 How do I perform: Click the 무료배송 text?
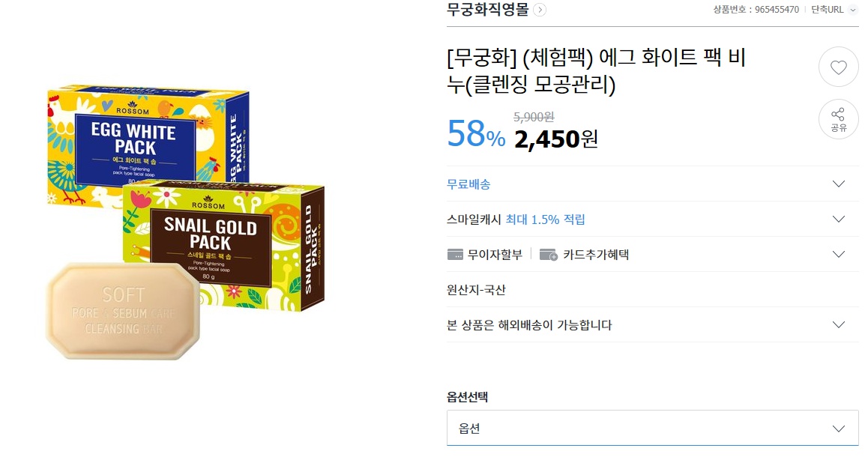click(468, 184)
